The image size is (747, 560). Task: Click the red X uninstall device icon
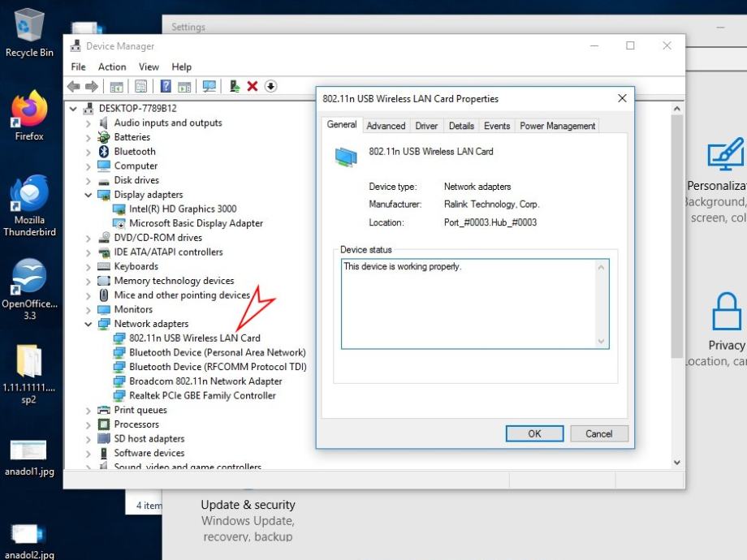click(x=253, y=86)
